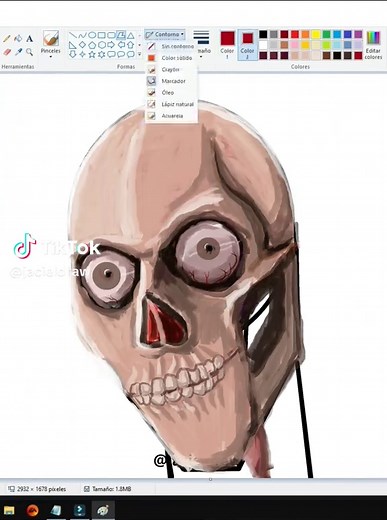The height and width of the screenshot is (520, 387).
Task: Open the Tamaño line size dropdown
Action: coord(201,44)
